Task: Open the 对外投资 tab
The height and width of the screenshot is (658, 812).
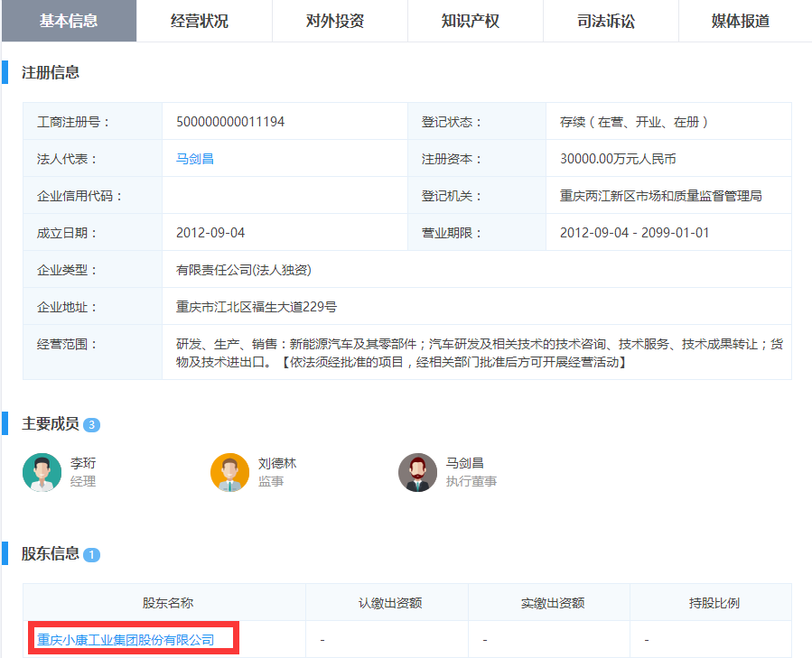Action: 339,22
